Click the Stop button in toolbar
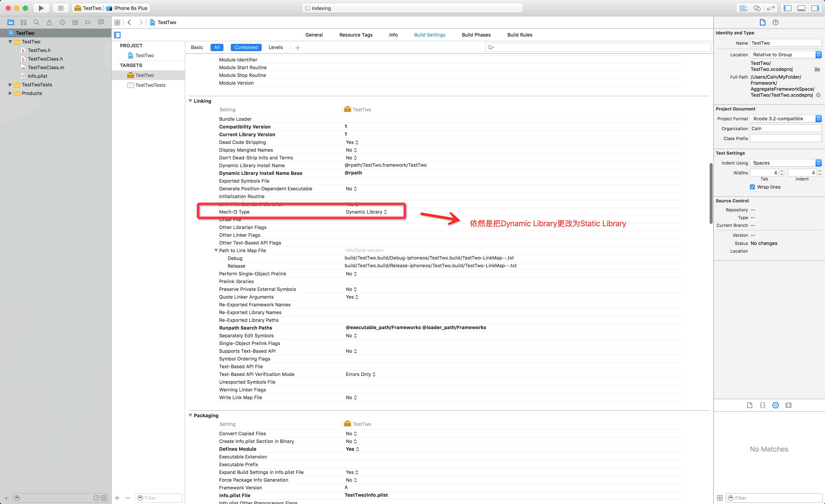Image resolution: width=825 pixels, height=504 pixels. (61, 8)
